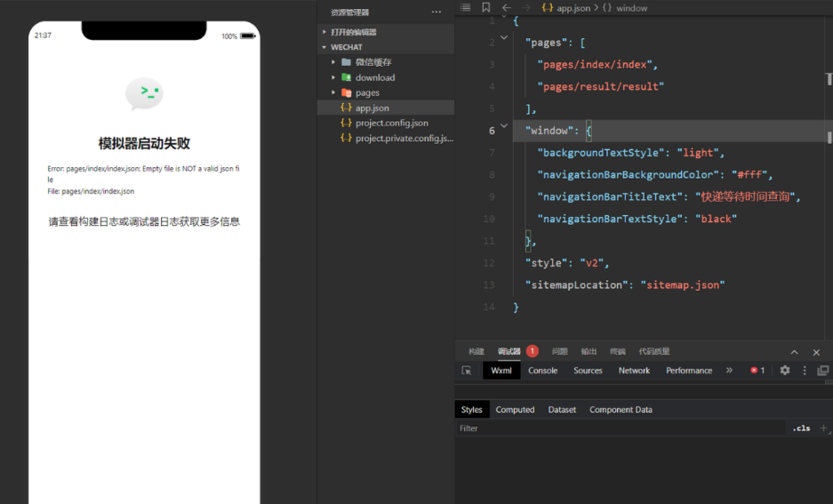Click the window breadcrumb segment
Viewport: 833px width, 504px height.
click(x=632, y=8)
